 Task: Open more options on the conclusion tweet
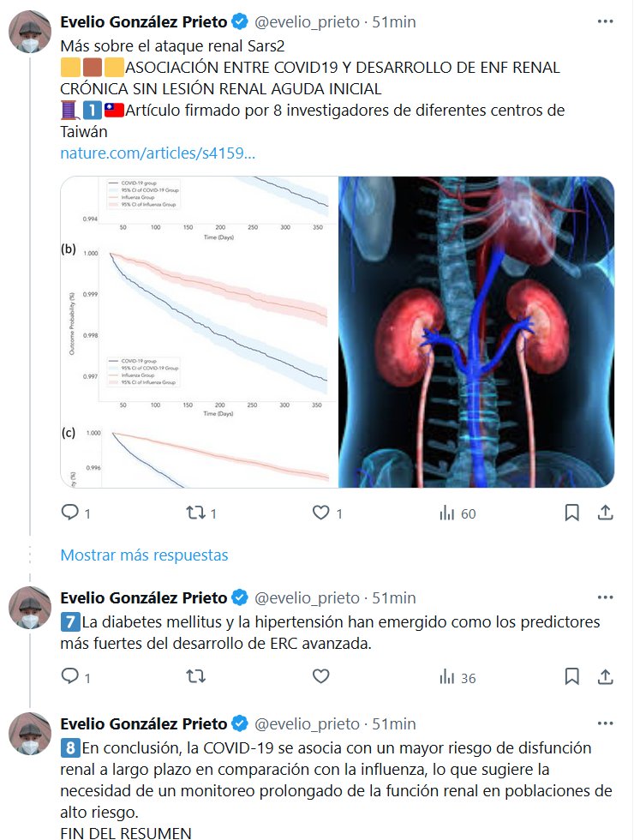pos(605,723)
